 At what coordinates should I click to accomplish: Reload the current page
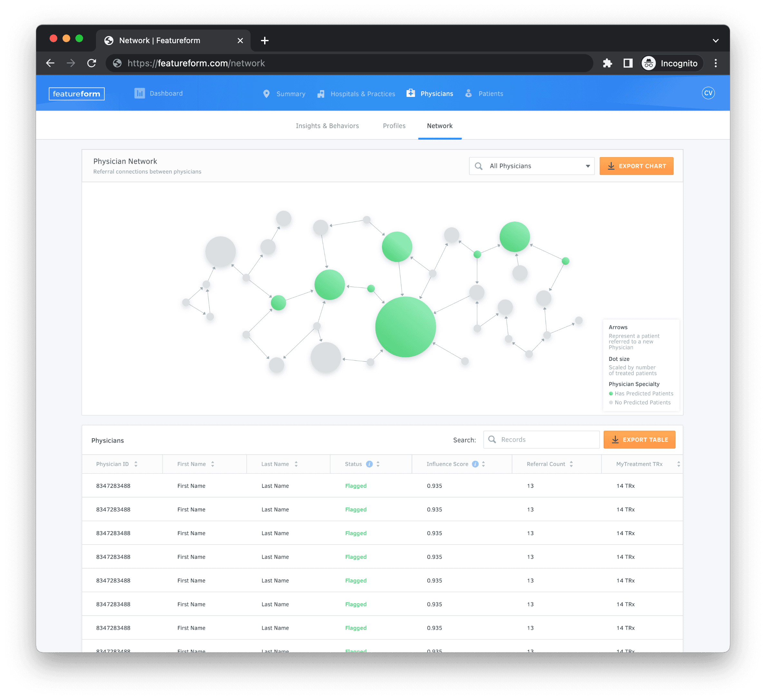pyautogui.click(x=91, y=63)
